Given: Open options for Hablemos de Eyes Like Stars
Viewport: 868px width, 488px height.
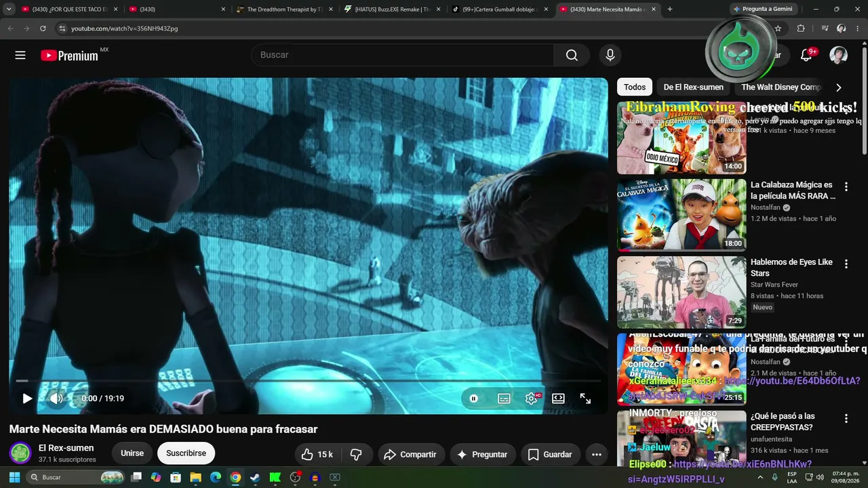Looking at the screenshot, I should (x=846, y=264).
